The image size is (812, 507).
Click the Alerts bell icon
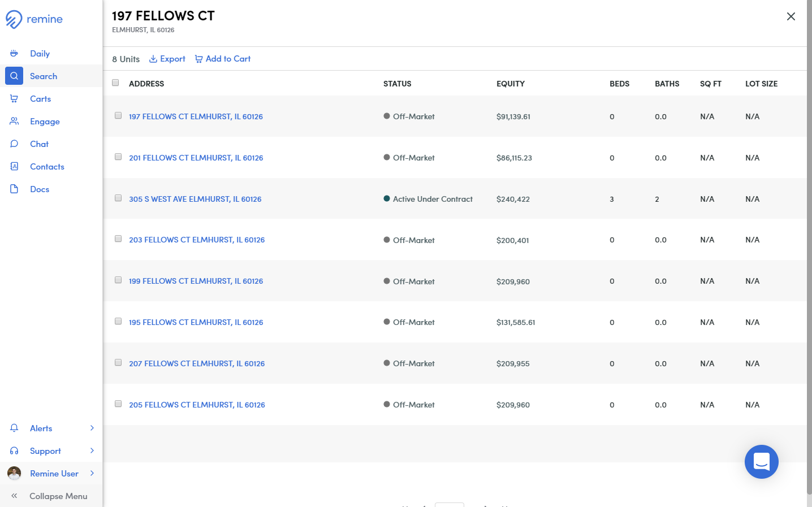click(14, 428)
